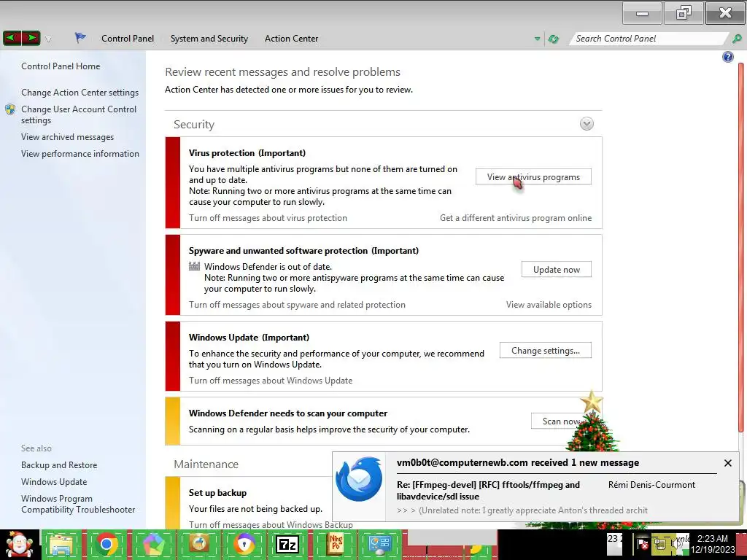This screenshot has height=560, width=747.
Task: Launch 7-Zip from the taskbar
Action: tap(287, 544)
